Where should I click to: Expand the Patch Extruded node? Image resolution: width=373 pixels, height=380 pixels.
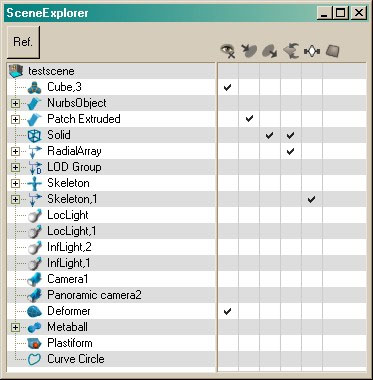(x=15, y=119)
